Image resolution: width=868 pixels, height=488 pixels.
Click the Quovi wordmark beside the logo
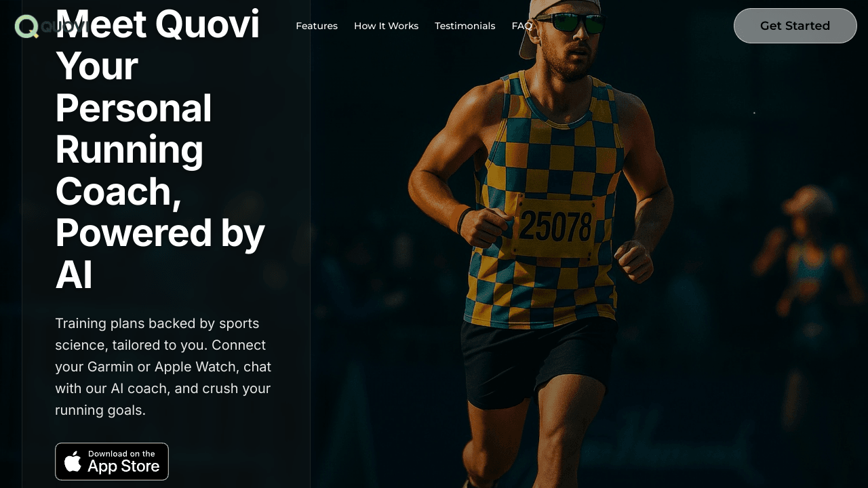(x=65, y=26)
